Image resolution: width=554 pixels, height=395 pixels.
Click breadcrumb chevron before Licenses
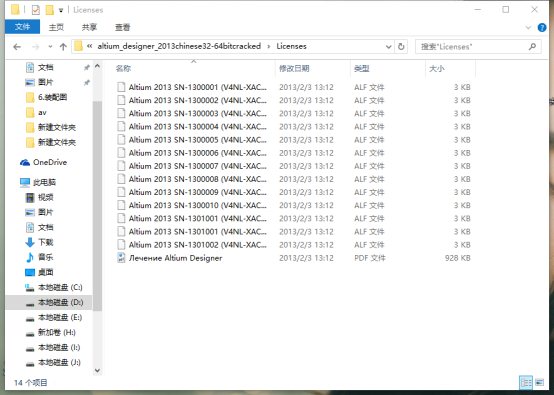click(269, 47)
